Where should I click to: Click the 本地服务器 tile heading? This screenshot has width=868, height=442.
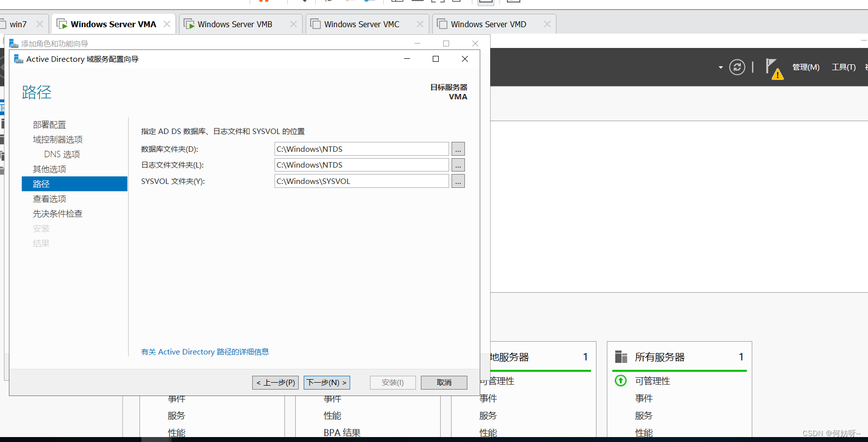click(509, 357)
